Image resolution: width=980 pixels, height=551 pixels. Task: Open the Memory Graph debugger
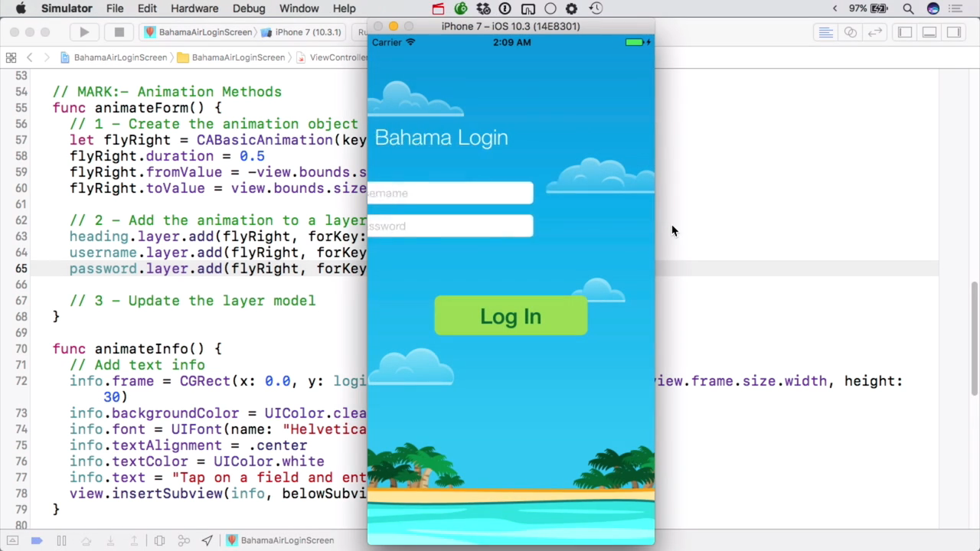point(184,540)
